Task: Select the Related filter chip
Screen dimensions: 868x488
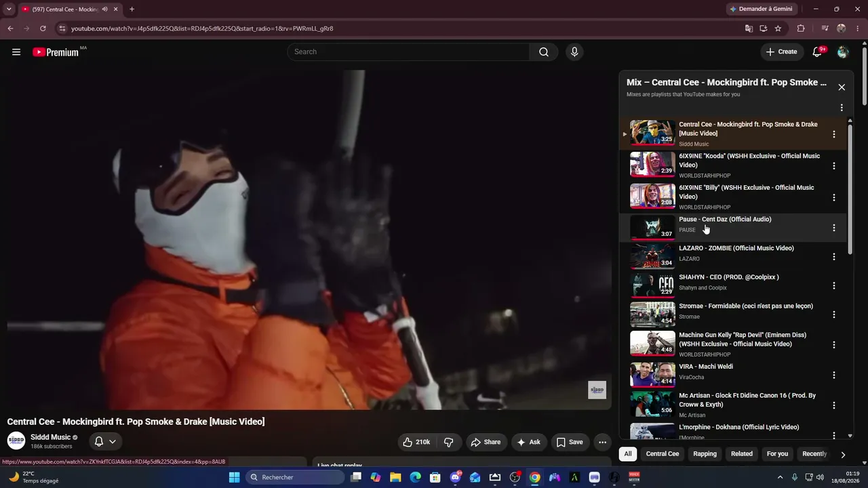Action: tap(742, 454)
